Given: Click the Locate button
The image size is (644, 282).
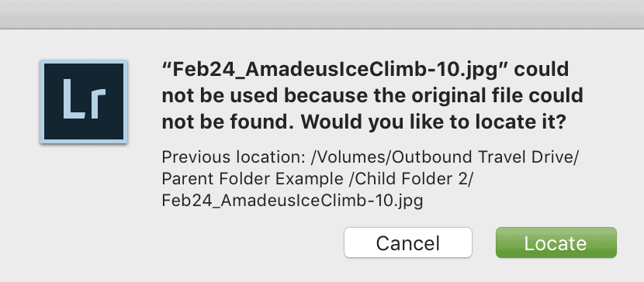Looking at the screenshot, I should pos(556,242).
